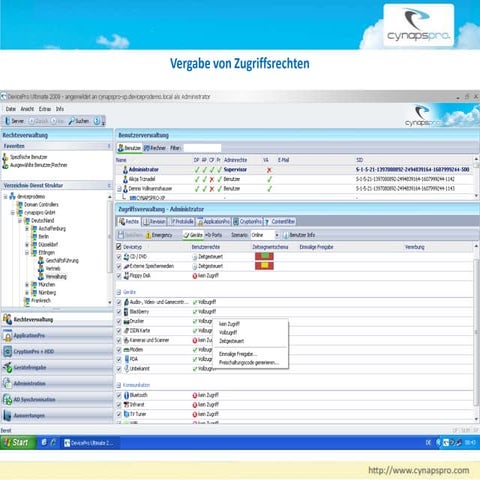This screenshot has height=480, width=480.
Task: Choose Freischaltungscode generieren in context menu
Action: pos(249,363)
